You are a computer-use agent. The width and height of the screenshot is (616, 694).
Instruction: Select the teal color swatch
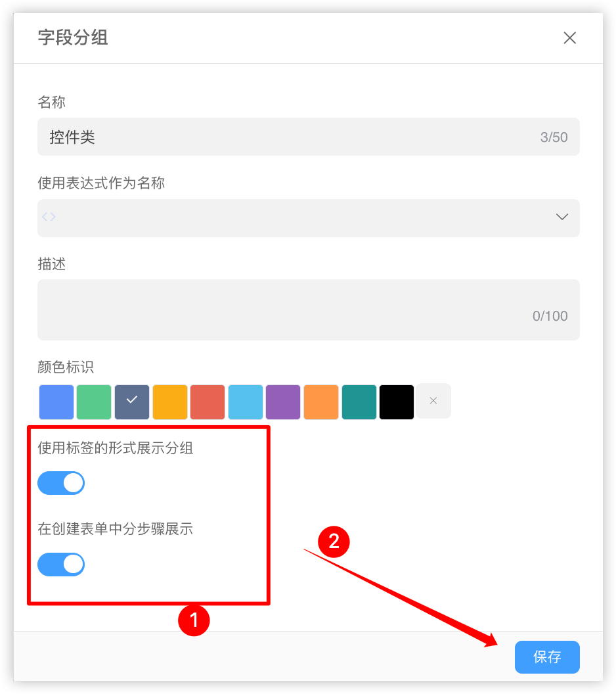[359, 402]
